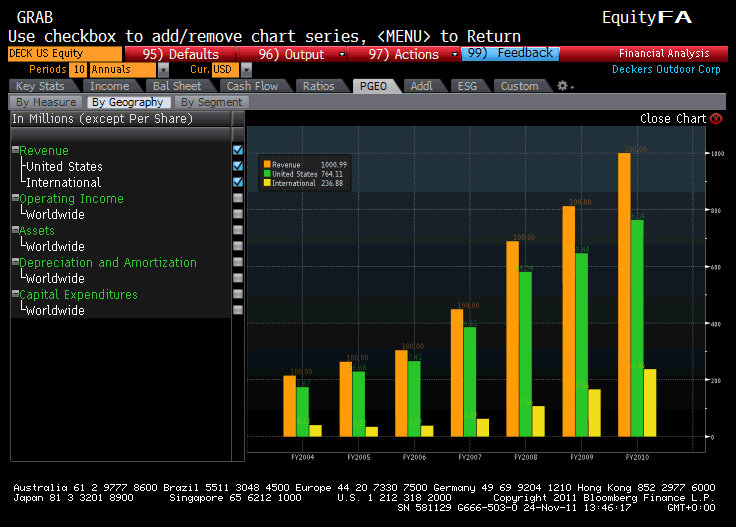
Task: Uncheck the Revenue chart series checkbox
Action: (x=237, y=151)
